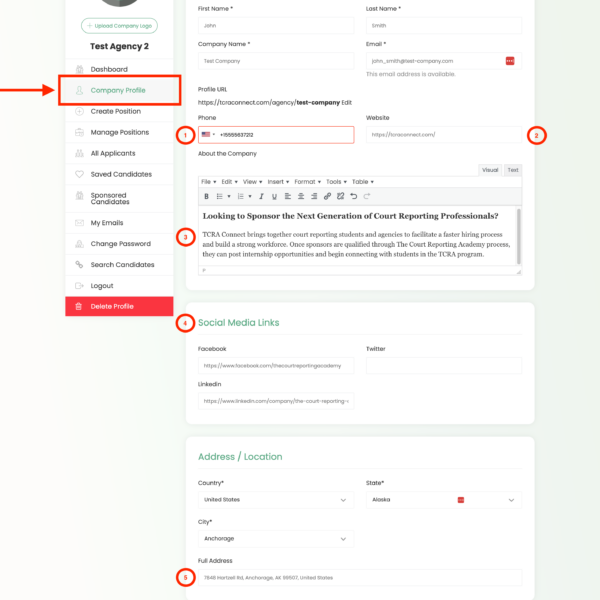Center align text in editor
Image resolution: width=600 pixels, height=600 pixels.
tap(301, 196)
